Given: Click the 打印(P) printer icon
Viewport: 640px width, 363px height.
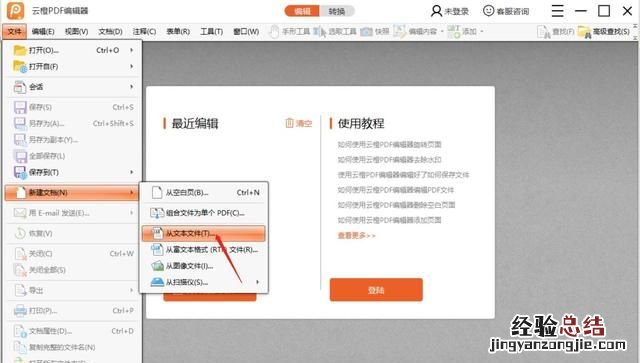Looking at the screenshot, I should click(x=20, y=311).
